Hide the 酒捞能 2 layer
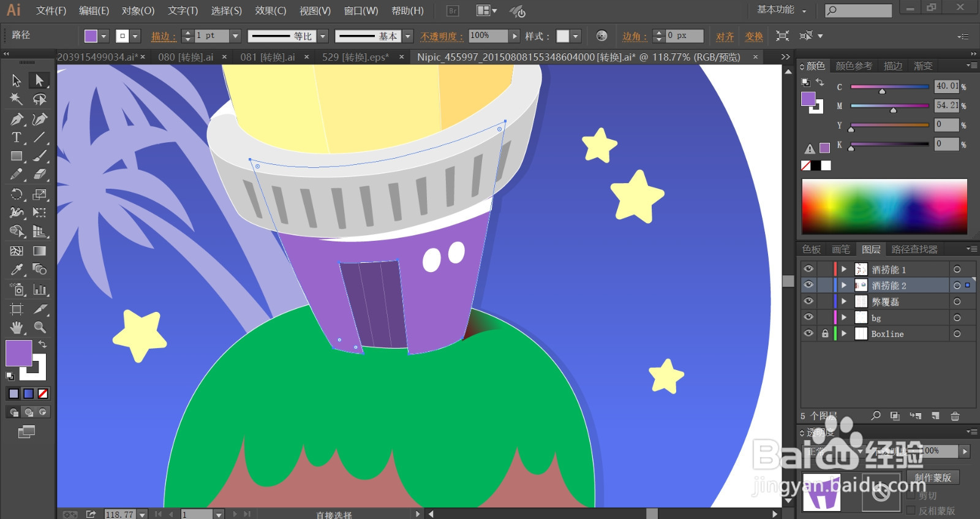 (809, 285)
